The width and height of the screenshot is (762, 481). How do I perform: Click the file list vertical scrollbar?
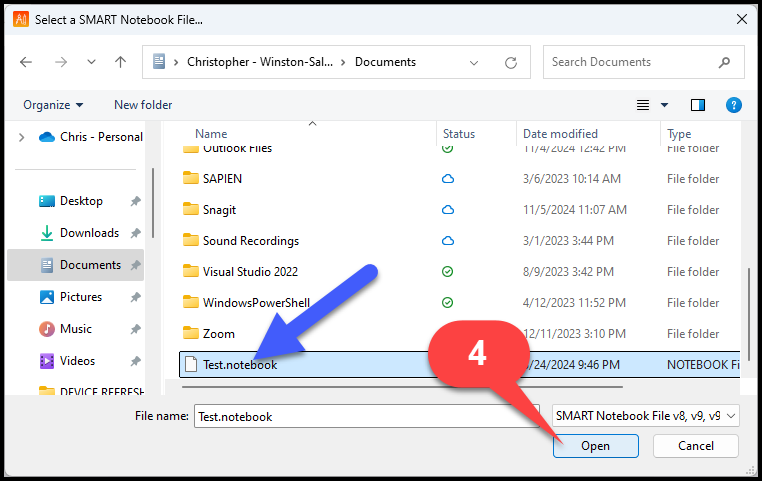pos(749,315)
